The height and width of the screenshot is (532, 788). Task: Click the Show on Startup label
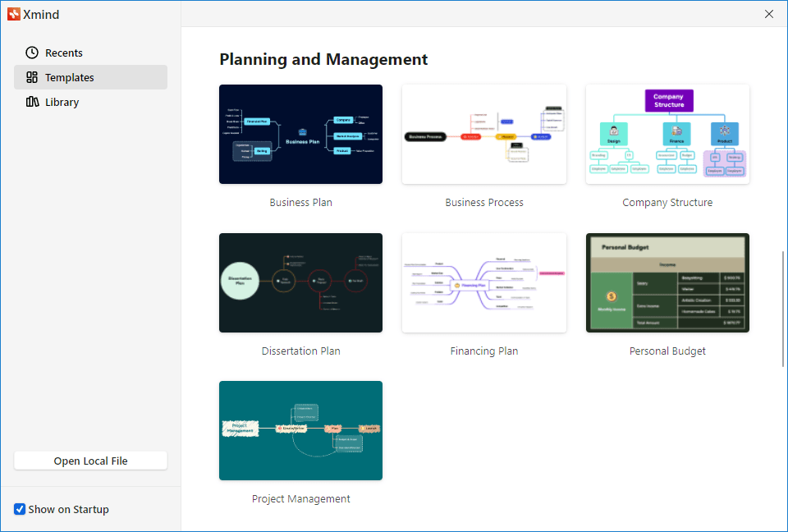click(68, 509)
